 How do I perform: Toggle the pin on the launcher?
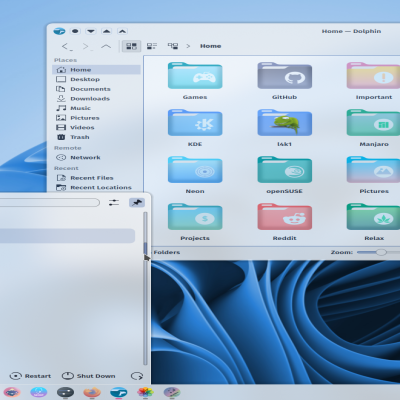pos(137,202)
